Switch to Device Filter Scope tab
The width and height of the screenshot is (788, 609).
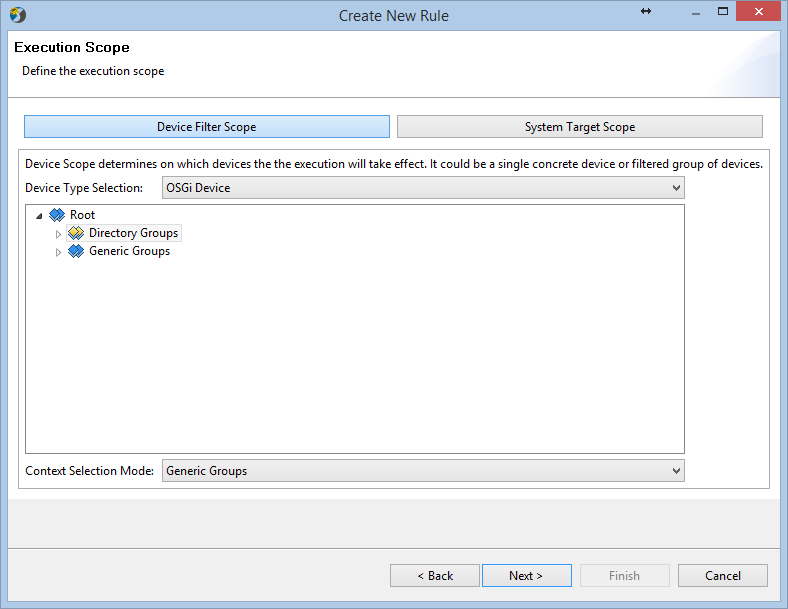point(207,127)
